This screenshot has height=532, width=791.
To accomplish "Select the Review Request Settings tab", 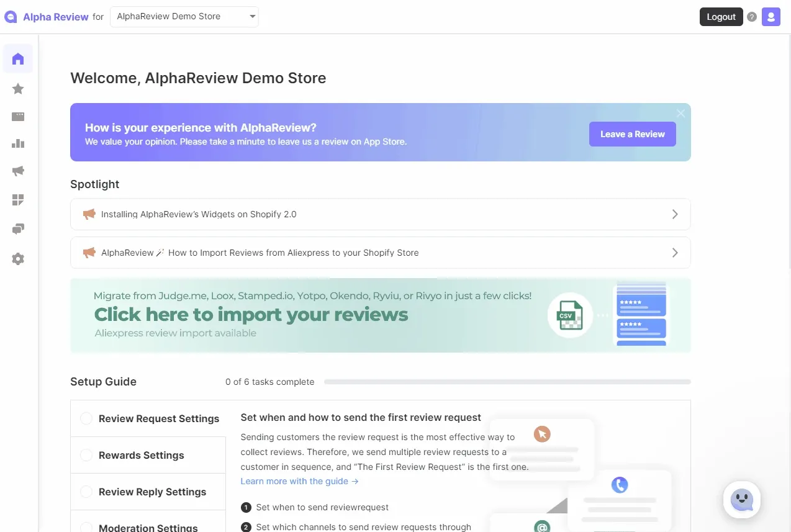I will point(148,418).
